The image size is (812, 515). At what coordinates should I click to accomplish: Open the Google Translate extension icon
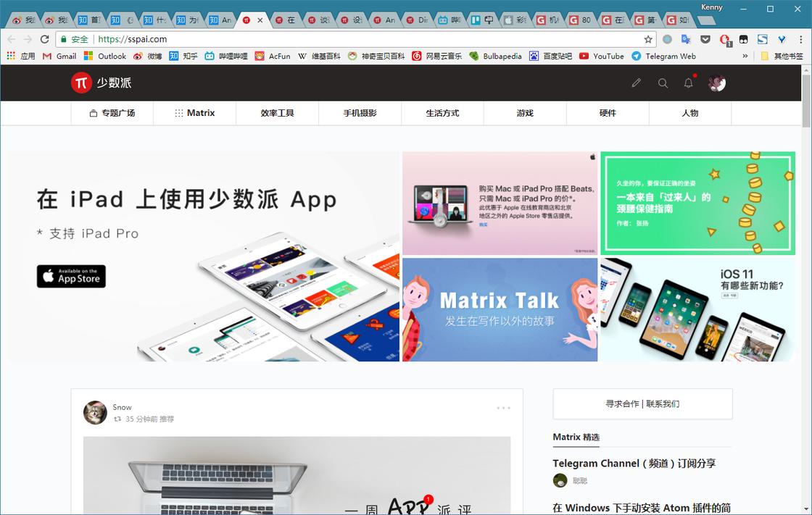(686, 39)
